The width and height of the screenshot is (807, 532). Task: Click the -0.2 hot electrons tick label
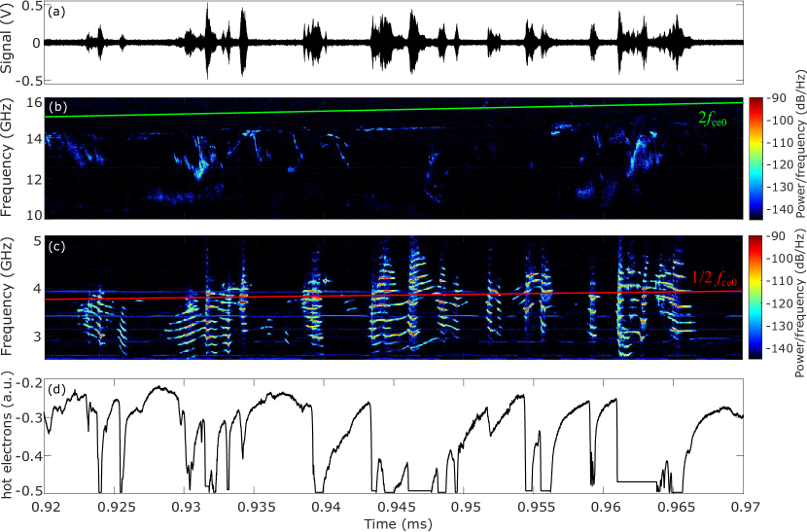[x=29, y=382]
